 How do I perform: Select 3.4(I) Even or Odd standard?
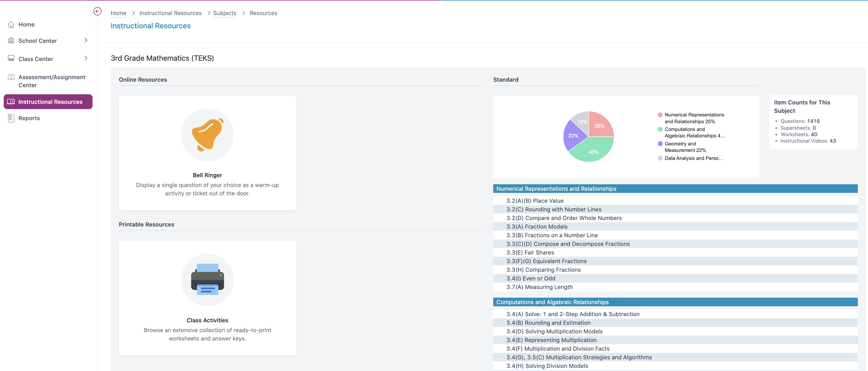[x=675, y=279]
